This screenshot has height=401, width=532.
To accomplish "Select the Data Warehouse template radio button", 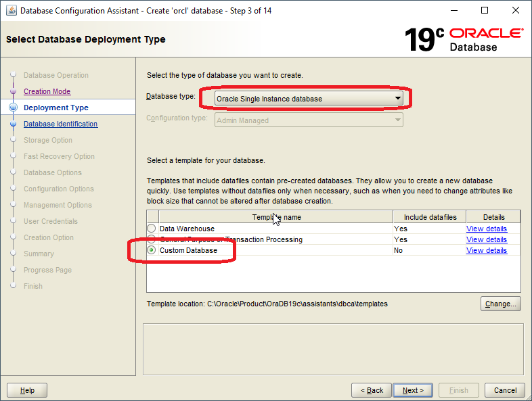I will coord(152,229).
